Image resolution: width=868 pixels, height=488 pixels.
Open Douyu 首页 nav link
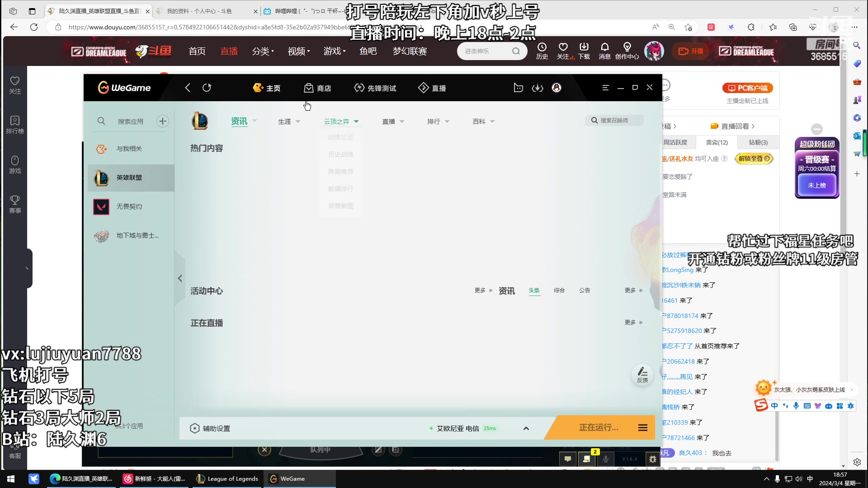click(x=197, y=51)
